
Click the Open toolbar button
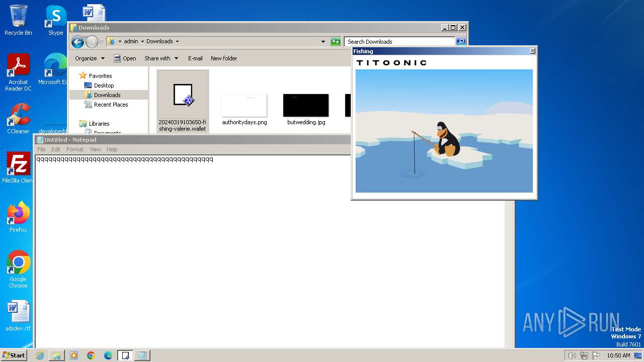(x=125, y=58)
